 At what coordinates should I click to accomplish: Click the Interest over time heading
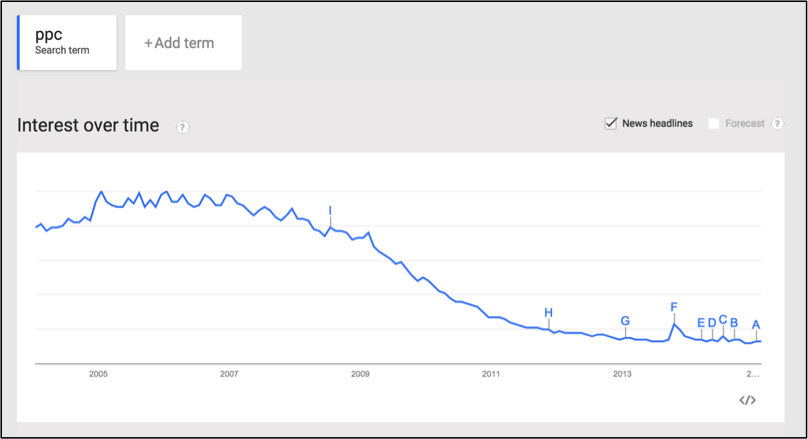(88, 125)
